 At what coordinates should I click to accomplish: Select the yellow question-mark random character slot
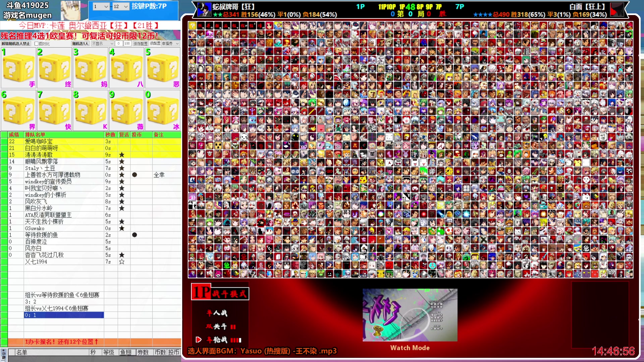(192, 25)
